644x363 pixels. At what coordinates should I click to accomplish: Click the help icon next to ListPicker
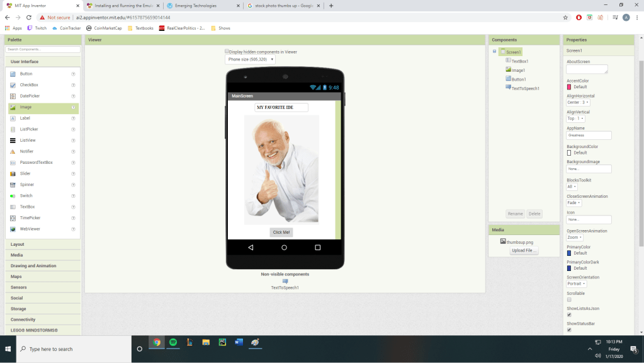click(x=73, y=129)
